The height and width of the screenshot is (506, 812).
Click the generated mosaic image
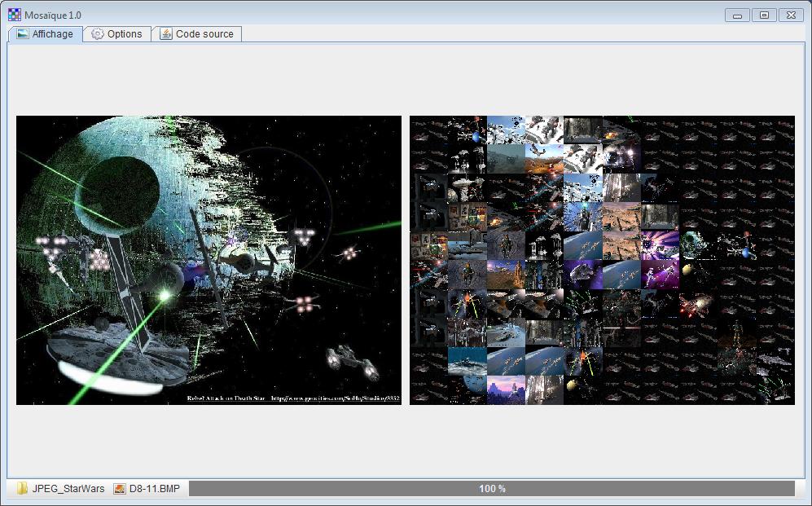(602, 260)
